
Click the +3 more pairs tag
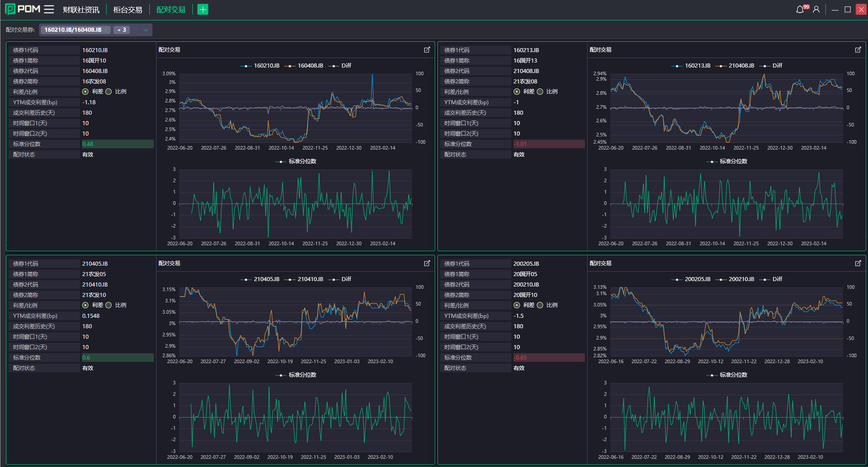(x=122, y=30)
